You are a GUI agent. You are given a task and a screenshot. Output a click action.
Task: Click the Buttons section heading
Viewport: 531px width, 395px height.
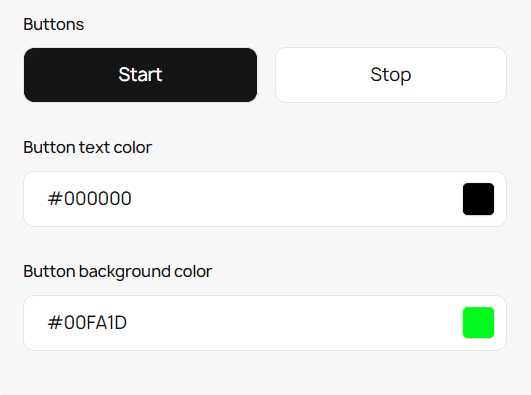point(54,24)
